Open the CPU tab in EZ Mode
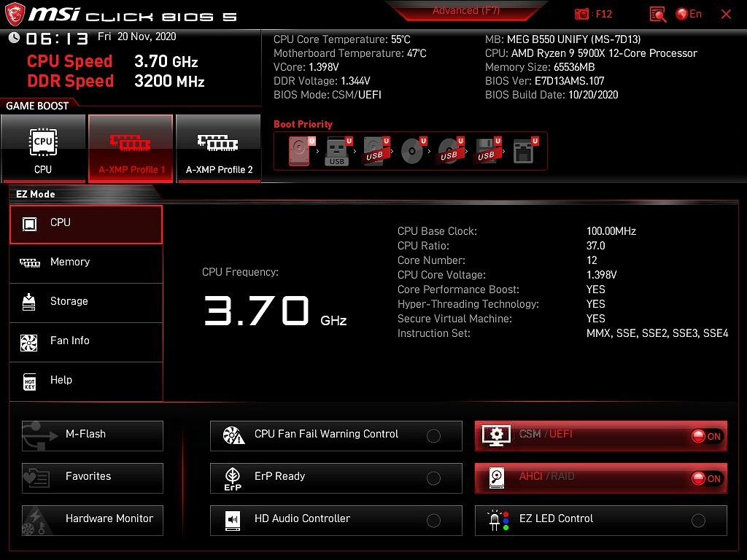Image resolution: width=747 pixels, height=560 pixels. 86,225
